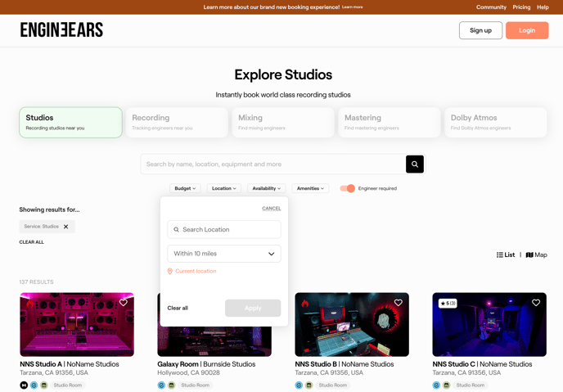The height and width of the screenshot is (392, 563).
Task: Remove the Service: Studios filter chip
Action: point(66,227)
